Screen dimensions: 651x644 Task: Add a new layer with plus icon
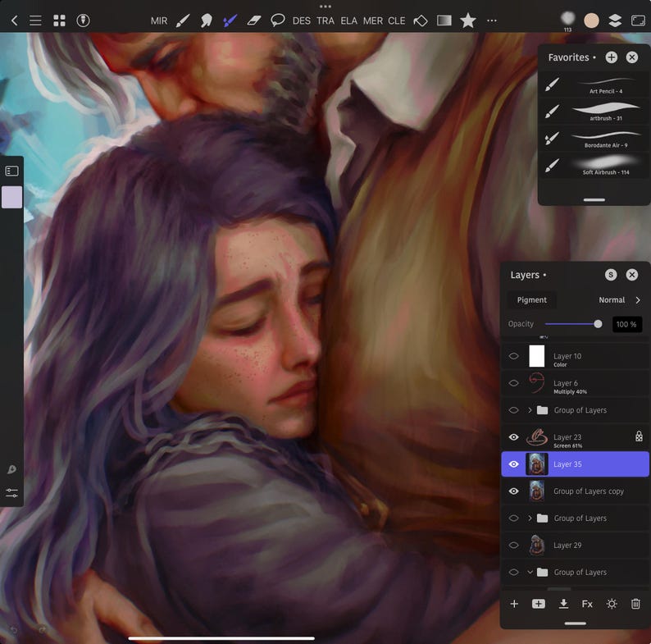tap(514, 604)
